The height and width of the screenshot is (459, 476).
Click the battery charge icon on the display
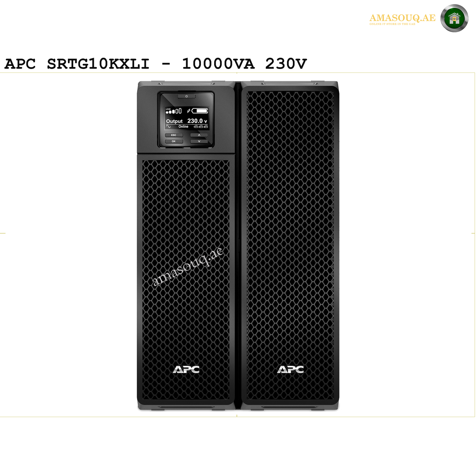coord(200,111)
